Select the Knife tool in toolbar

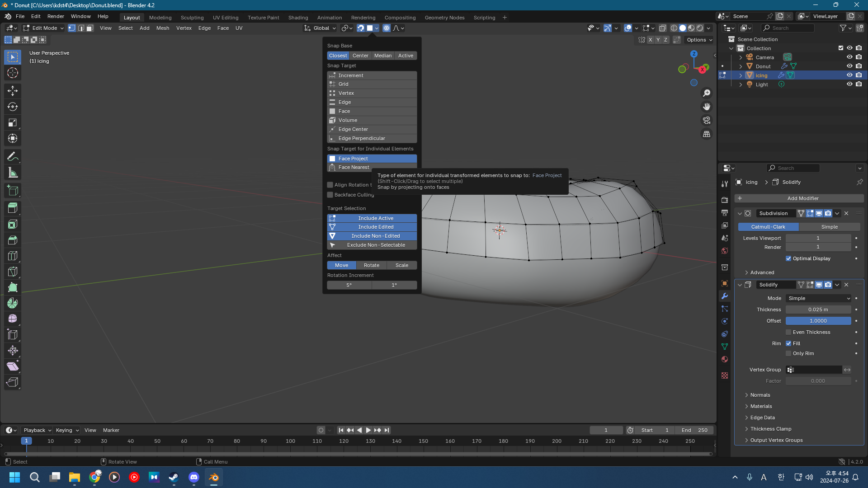click(12, 272)
